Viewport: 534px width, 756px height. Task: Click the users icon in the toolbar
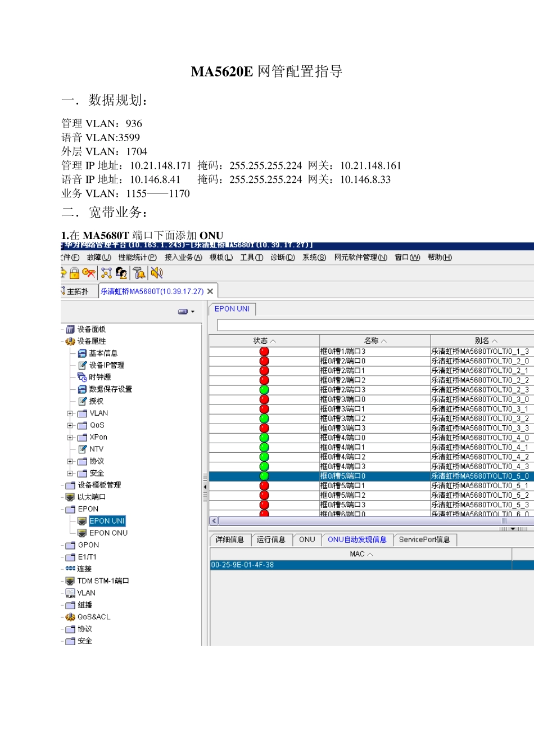point(121,273)
